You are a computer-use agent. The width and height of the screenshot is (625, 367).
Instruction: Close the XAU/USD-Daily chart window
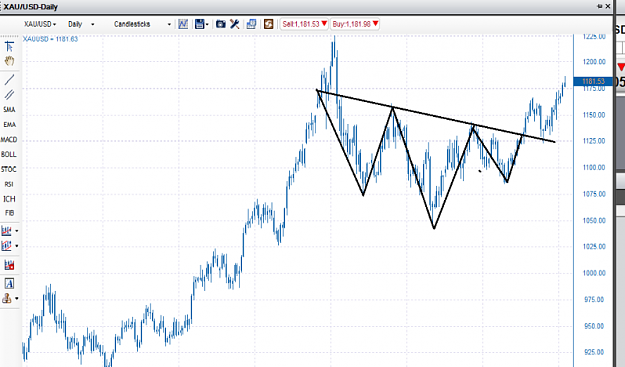[x=608, y=6]
